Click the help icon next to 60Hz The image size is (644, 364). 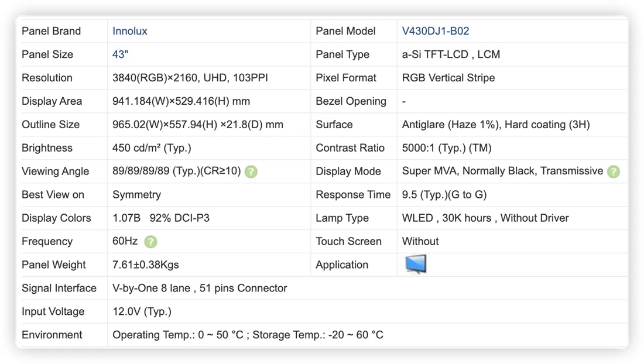150,242
